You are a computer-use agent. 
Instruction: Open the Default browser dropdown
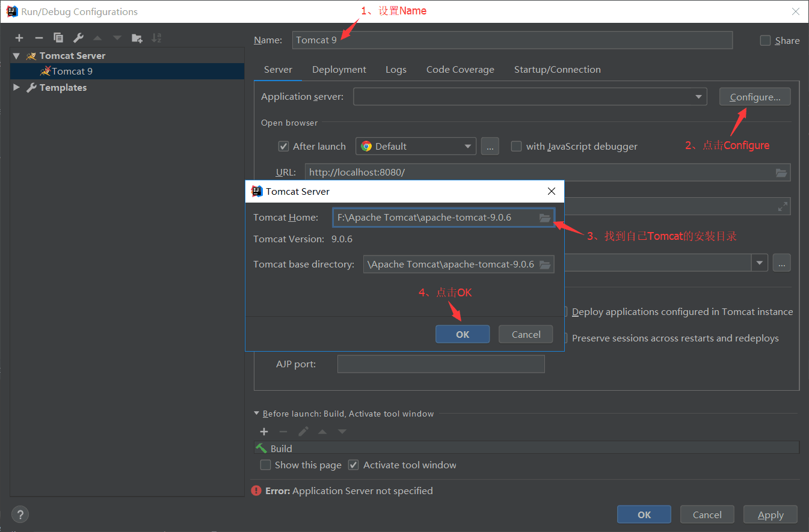[467, 146]
